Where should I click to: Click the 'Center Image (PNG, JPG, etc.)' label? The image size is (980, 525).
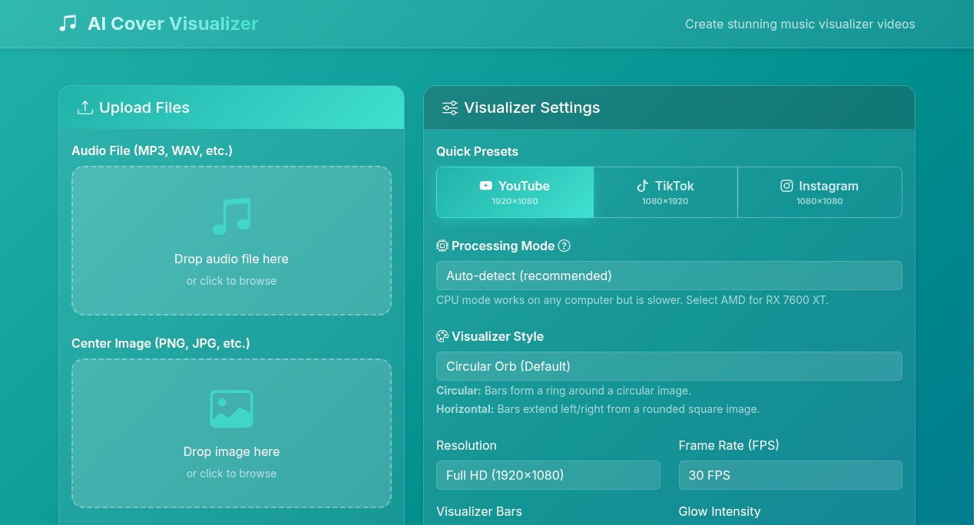click(x=161, y=343)
